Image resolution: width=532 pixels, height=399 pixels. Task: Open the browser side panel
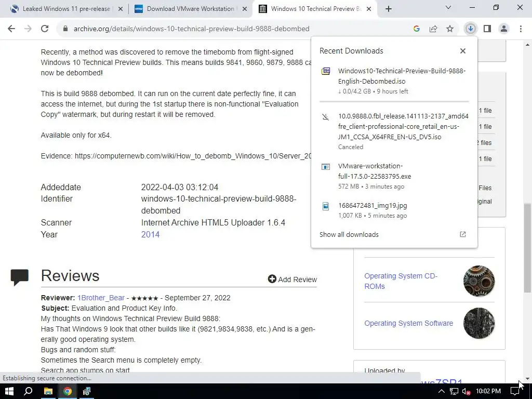487,29
